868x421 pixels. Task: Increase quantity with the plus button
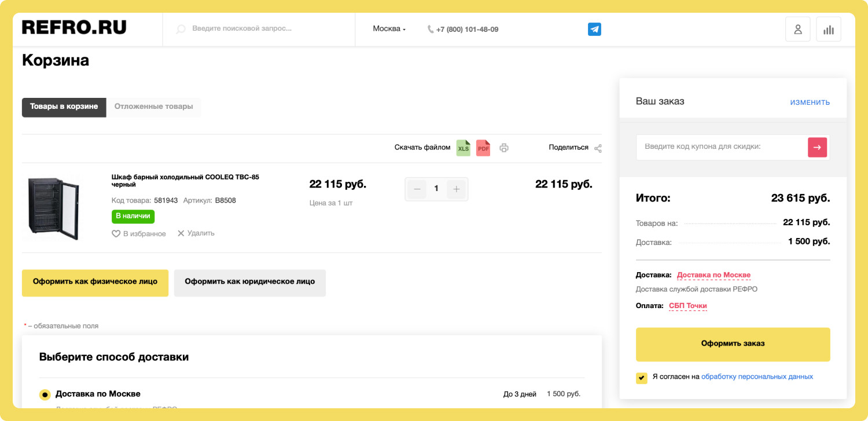coord(456,189)
